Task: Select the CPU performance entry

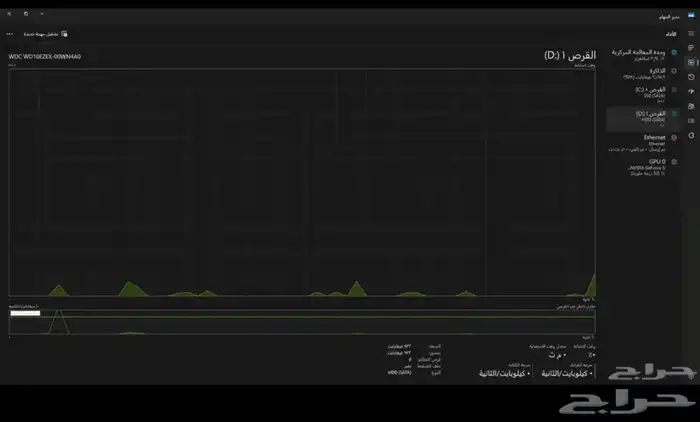Action: pyautogui.click(x=645, y=54)
